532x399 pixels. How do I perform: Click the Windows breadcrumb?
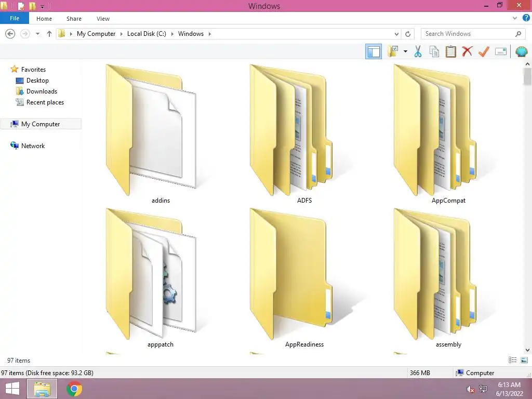point(191,34)
